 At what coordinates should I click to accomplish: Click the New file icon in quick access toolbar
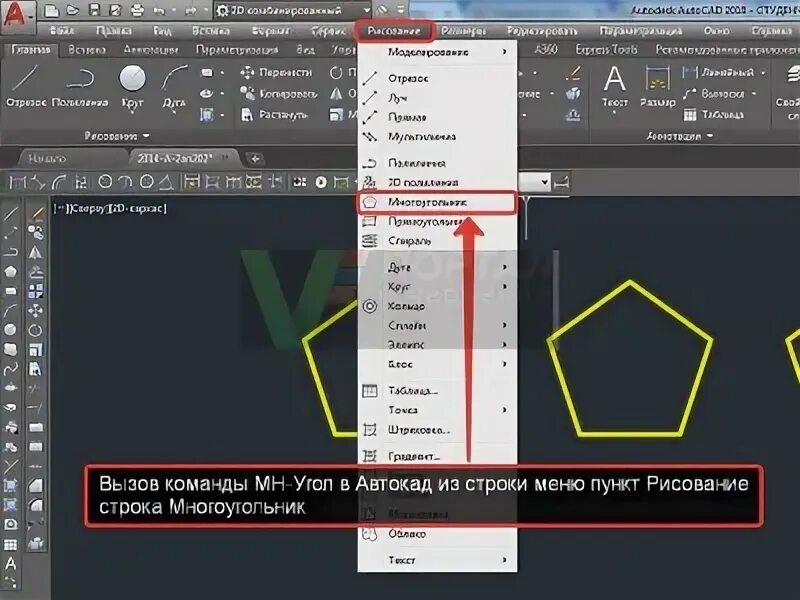(x=51, y=10)
